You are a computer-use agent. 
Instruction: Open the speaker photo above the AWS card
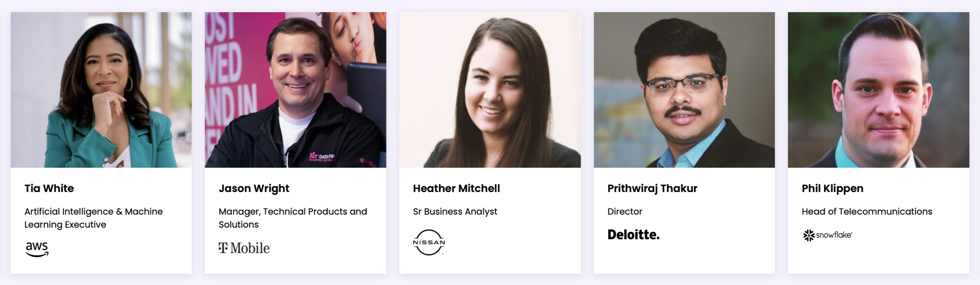tap(101, 90)
